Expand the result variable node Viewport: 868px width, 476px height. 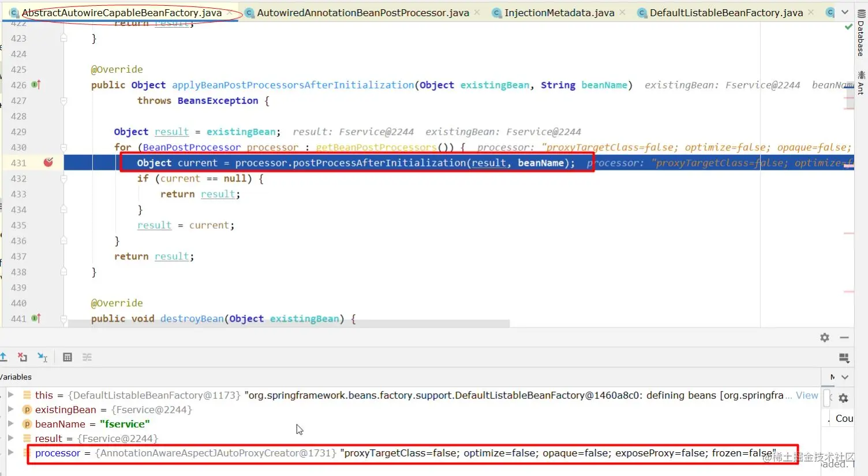click(x=10, y=438)
